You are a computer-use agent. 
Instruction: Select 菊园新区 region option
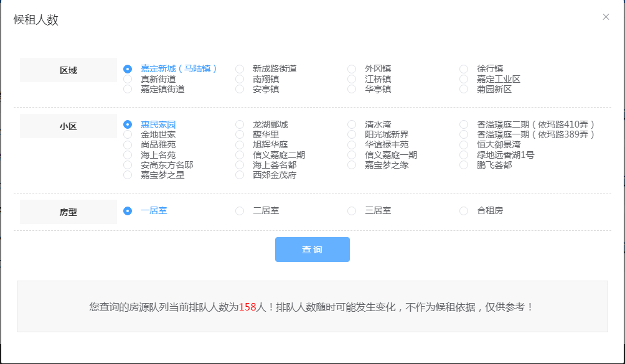point(464,89)
